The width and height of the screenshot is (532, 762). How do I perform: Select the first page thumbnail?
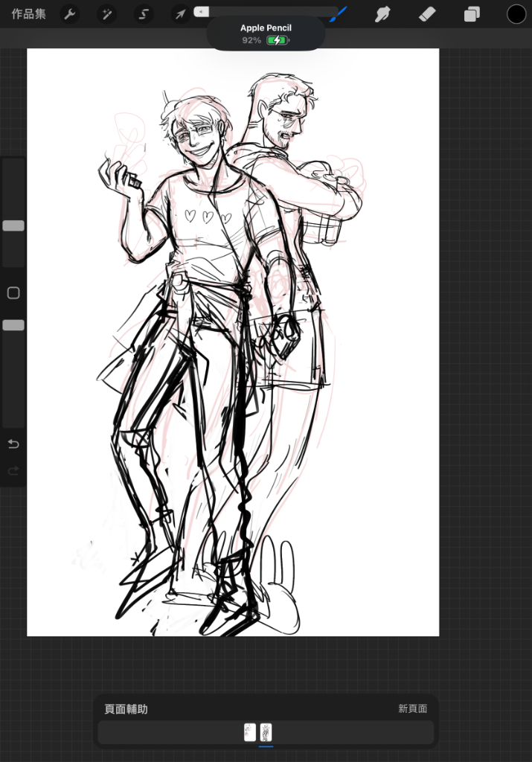click(x=250, y=732)
